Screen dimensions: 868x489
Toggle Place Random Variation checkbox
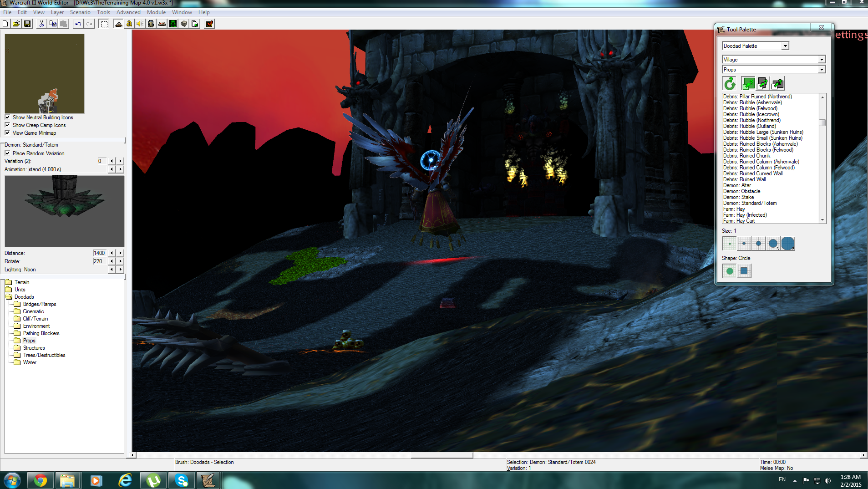7,153
